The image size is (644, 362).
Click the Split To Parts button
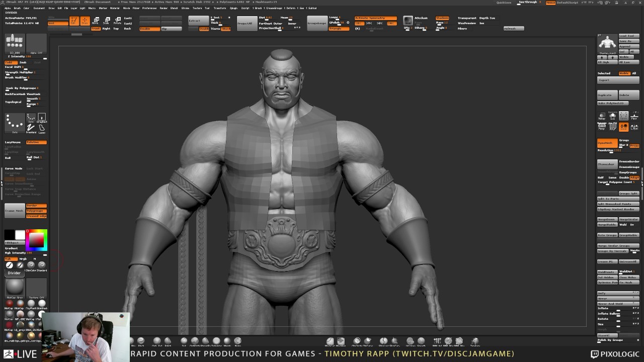click(x=618, y=199)
